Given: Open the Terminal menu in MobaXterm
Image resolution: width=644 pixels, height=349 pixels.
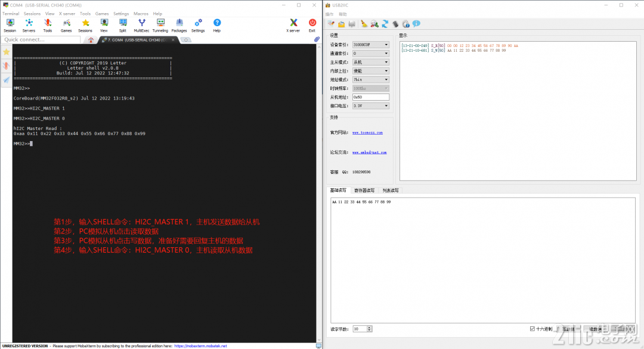Looking at the screenshot, I should tap(11, 14).
